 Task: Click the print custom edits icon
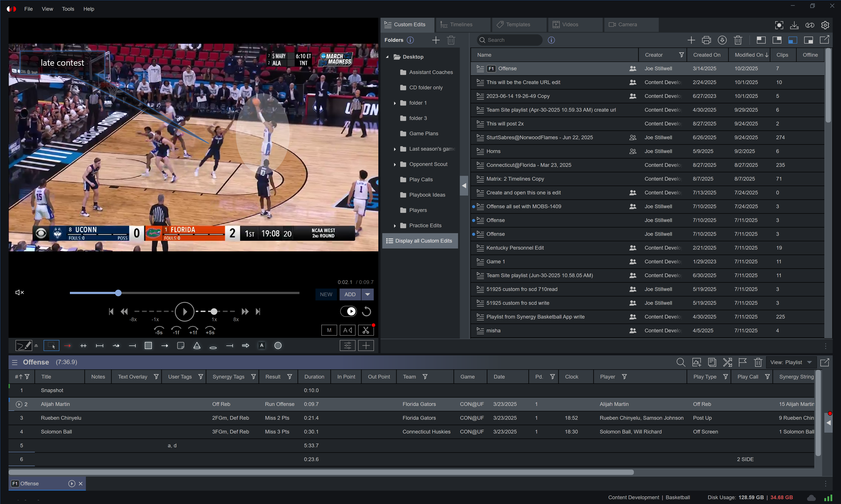click(706, 40)
